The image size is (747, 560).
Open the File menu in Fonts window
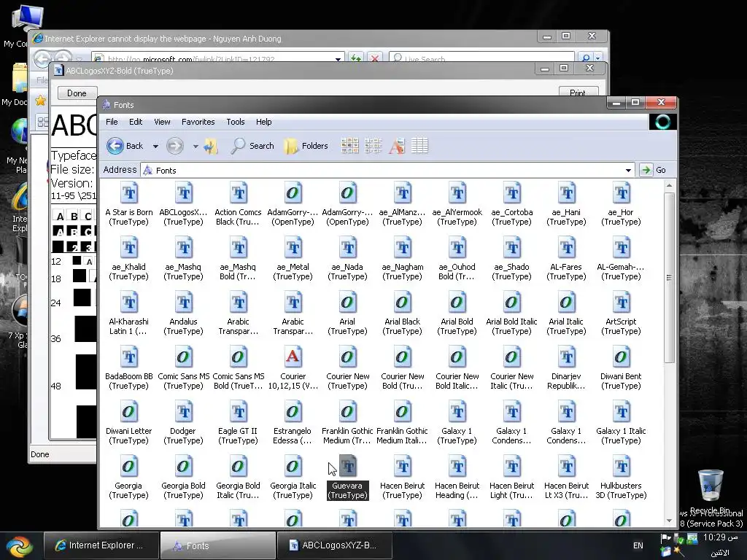pyautogui.click(x=112, y=122)
